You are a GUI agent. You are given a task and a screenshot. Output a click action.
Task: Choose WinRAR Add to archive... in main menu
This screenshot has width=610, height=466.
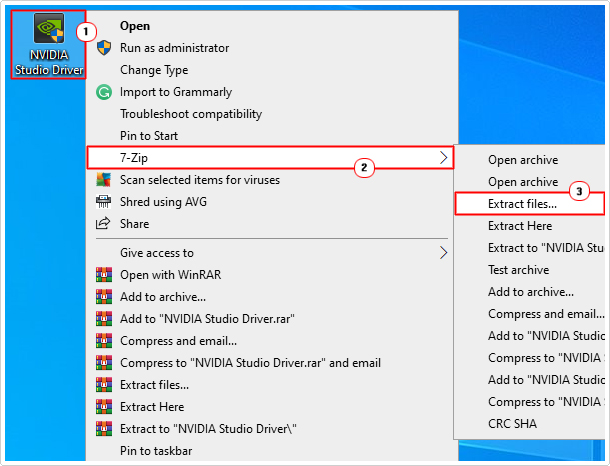(x=163, y=297)
